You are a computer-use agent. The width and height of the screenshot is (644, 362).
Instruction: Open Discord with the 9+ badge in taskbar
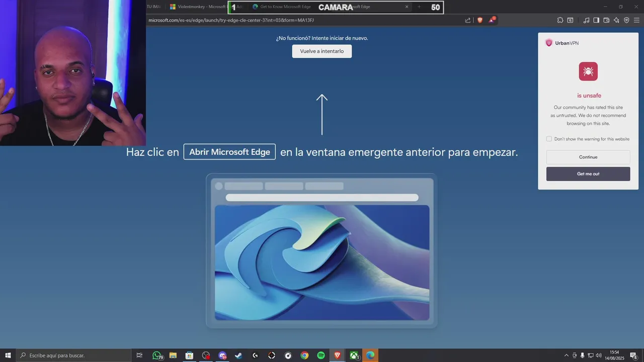click(x=222, y=355)
